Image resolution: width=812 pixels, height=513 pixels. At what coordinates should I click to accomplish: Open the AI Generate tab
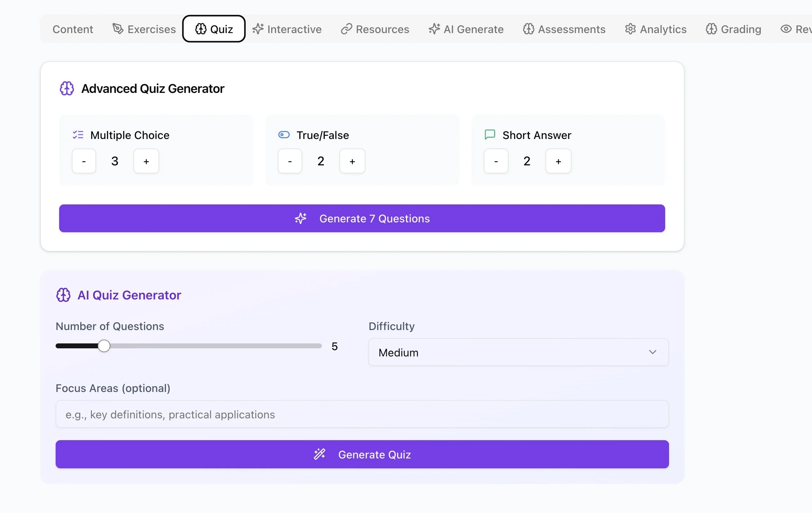466,29
